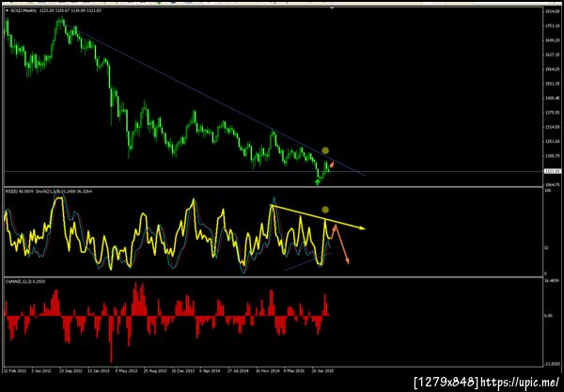Select the orange down arrow in the RSI panel
The width and height of the screenshot is (564, 392).
pos(342,244)
